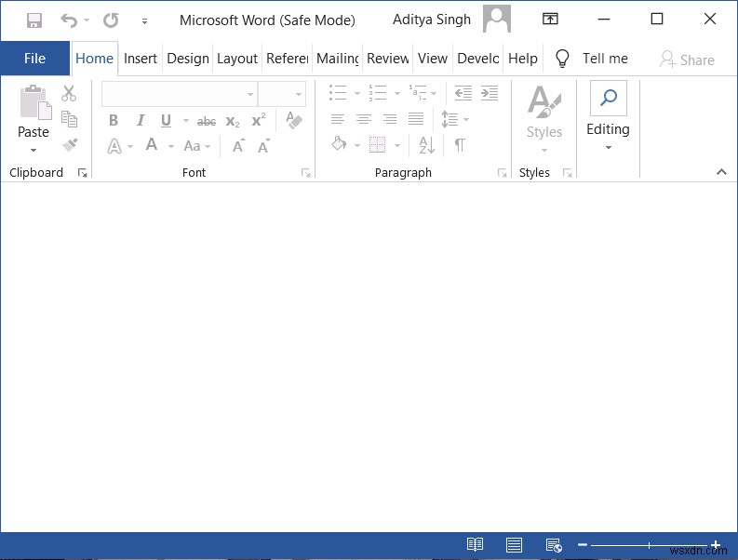Click the Share button
This screenshot has height=560, width=738.
coord(687,59)
